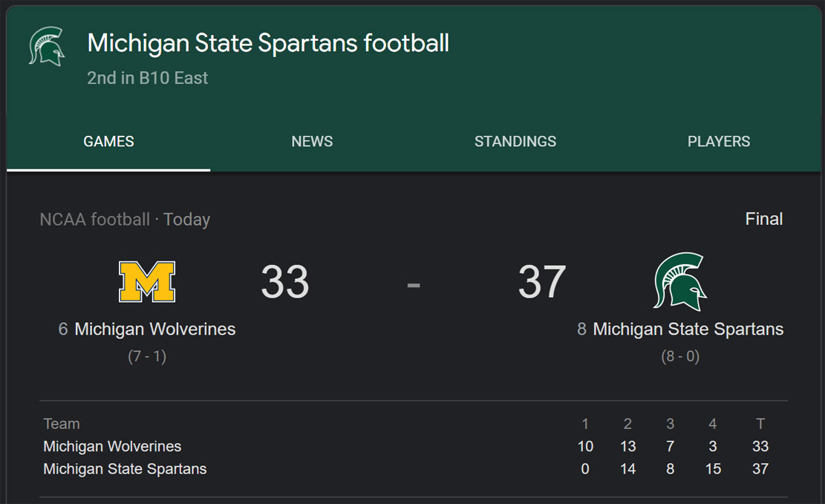The image size is (825, 504).
Task: Switch to the News tab
Action: coord(312,142)
